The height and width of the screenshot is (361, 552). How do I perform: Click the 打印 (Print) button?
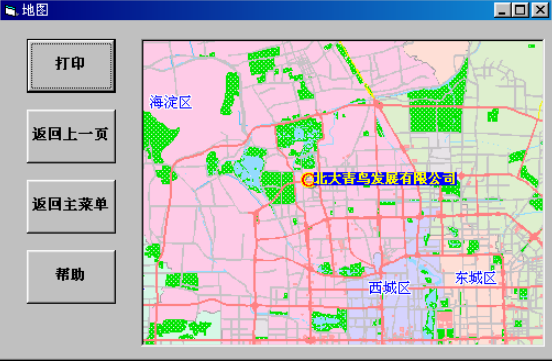71,66
